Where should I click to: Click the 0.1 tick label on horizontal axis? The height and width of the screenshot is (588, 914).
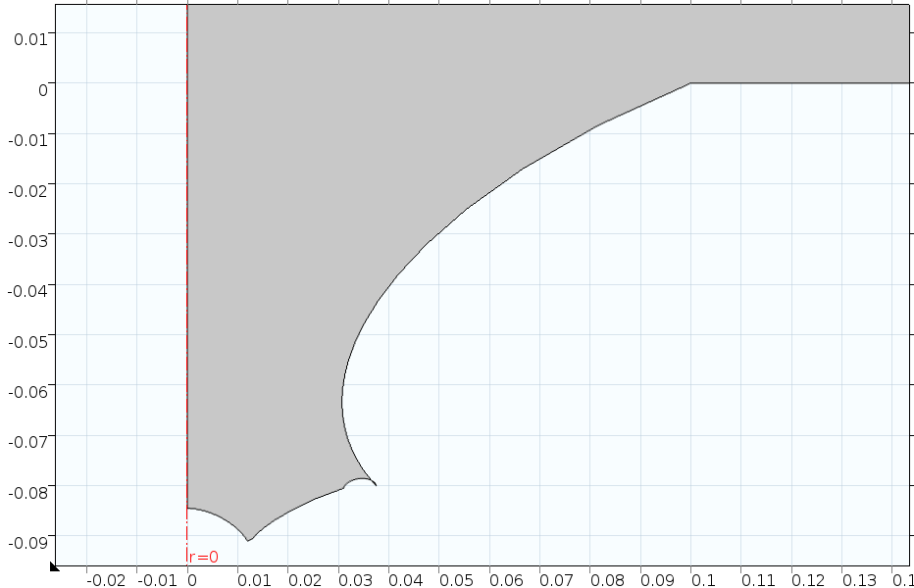[x=703, y=580]
